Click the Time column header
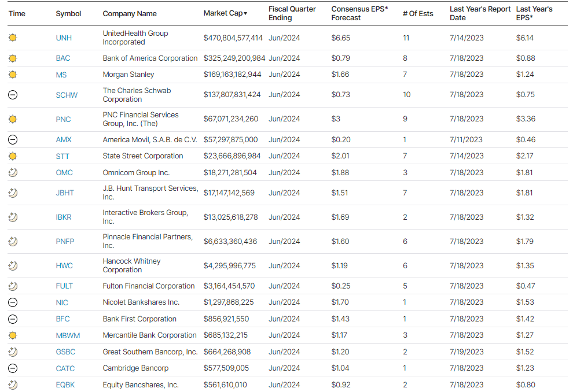Viewport: 573px width, 392px height. [x=17, y=13]
